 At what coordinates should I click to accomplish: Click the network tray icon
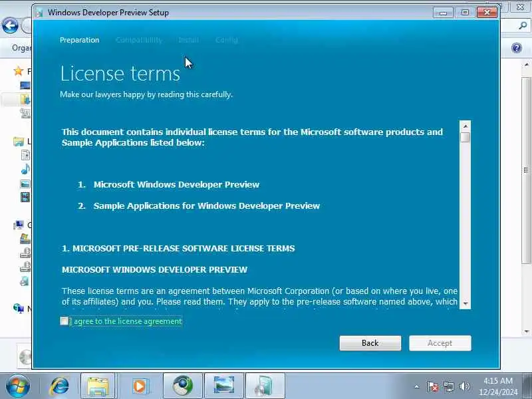pos(448,386)
